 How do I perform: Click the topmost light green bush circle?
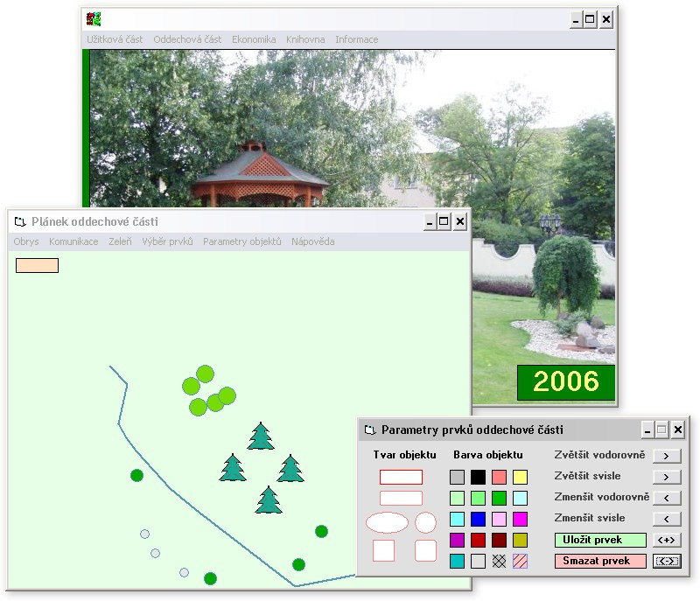(x=205, y=374)
